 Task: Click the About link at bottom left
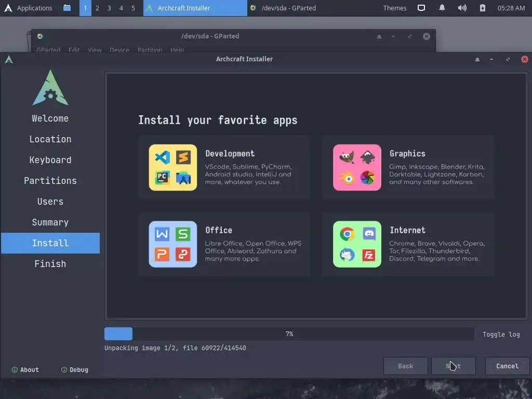click(x=25, y=370)
